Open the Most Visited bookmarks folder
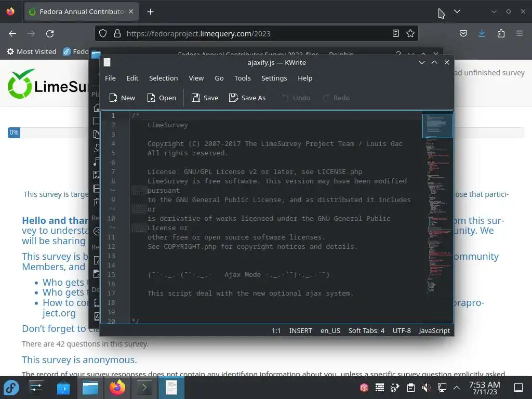Image resolution: width=532 pixels, height=399 pixels. tap(32, 51)
